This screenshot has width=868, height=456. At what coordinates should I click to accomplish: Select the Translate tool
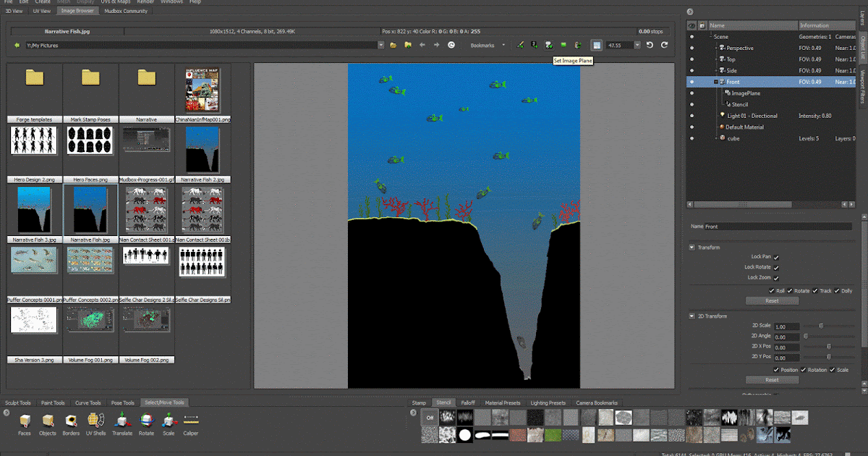122,421
